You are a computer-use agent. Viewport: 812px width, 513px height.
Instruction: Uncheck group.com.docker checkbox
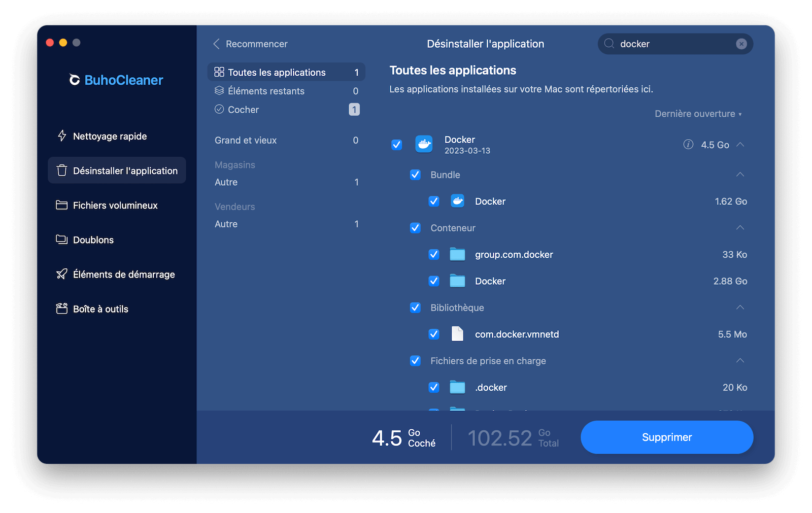point(434,254)
